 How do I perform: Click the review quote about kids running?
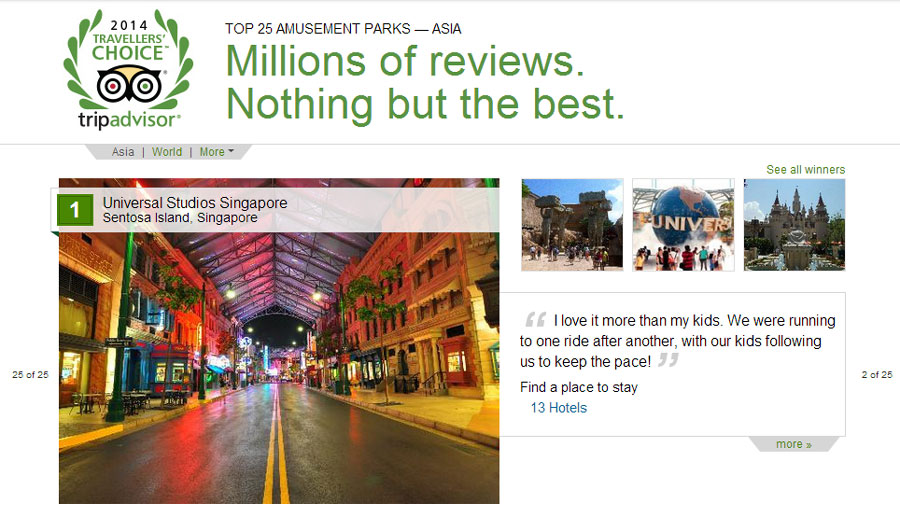[x=677, y=341]
